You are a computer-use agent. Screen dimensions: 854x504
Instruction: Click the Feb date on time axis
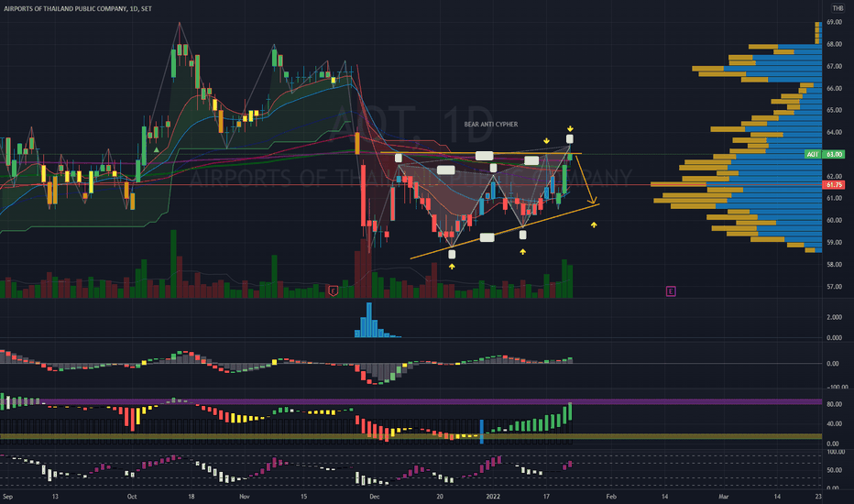point(611,497)
